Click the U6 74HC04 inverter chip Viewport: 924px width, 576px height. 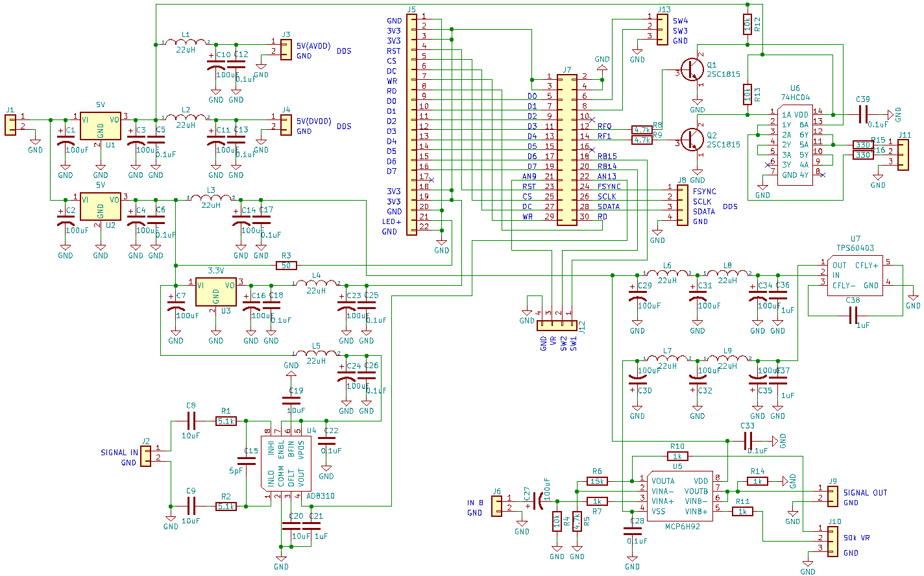(x=794, y=145)
